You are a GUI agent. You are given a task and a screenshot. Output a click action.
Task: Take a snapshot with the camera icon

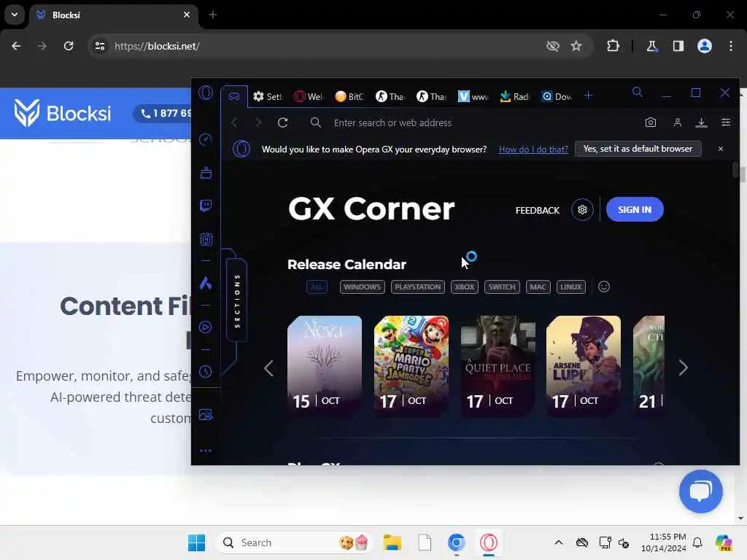(650, 122)
